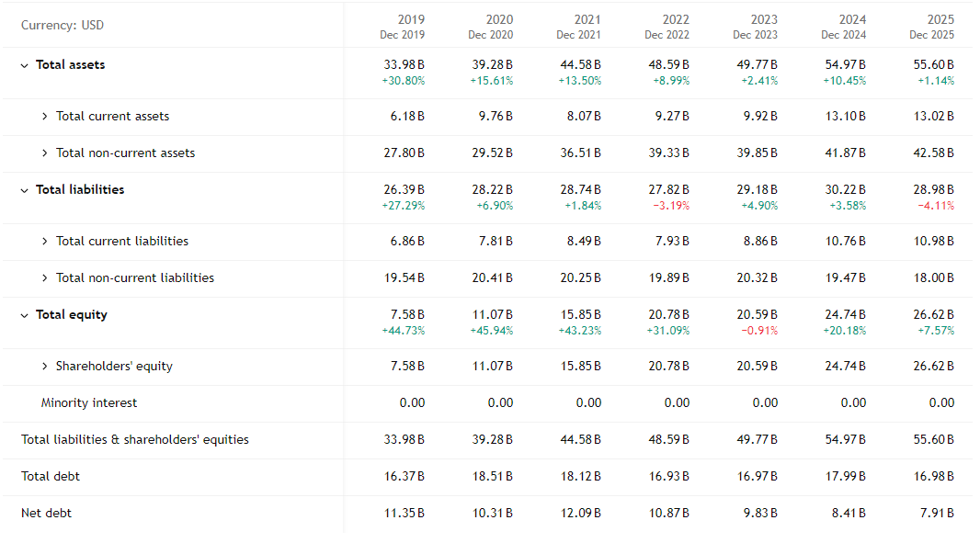The width and height of the screenshot is (980, 543).
Task: Collapse the Total equity section
Action: 25,315
